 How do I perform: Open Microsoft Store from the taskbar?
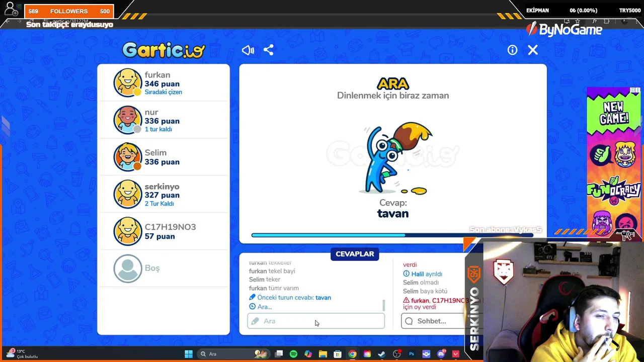click(x=338, y=354)
